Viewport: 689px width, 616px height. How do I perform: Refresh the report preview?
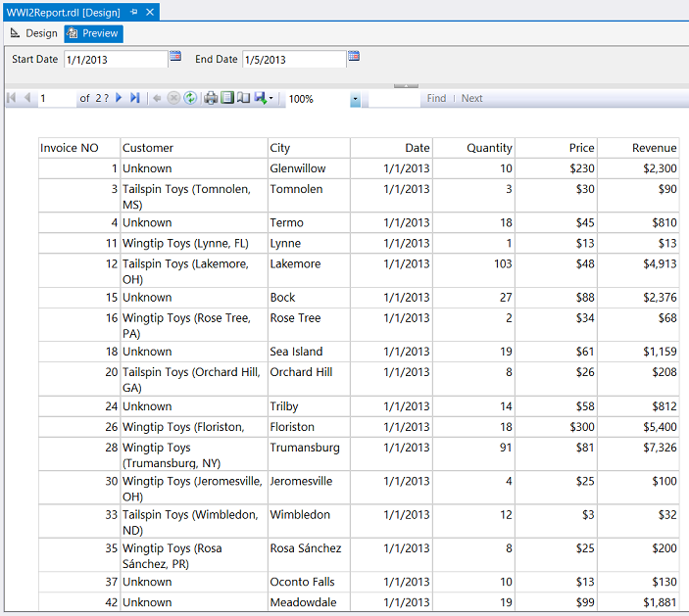click(190, 98)
